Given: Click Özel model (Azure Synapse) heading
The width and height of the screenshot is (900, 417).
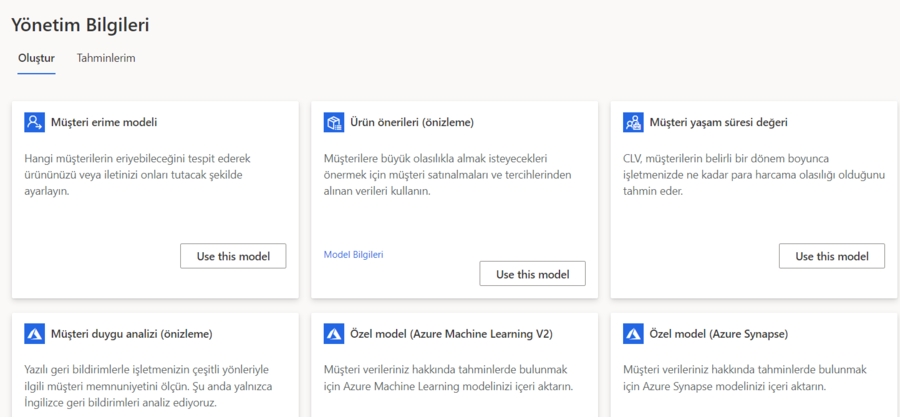Looking at the screenshot, I should tap(719, 333).
